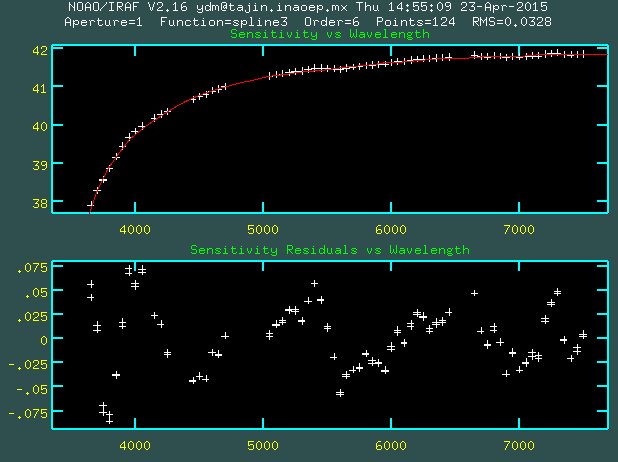Viewport: 618px width, 462px height.
Task: Click '7000' x-axis label under residuals plot
Action: coord(519,445)
